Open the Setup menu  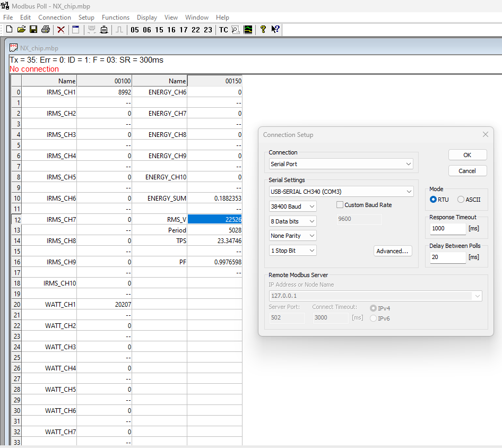(x=86, y=18)
